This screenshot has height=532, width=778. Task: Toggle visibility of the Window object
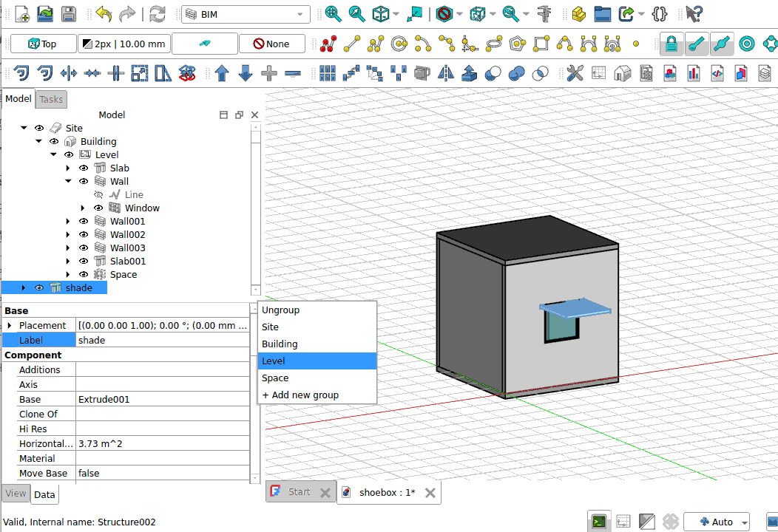(98, 208)
